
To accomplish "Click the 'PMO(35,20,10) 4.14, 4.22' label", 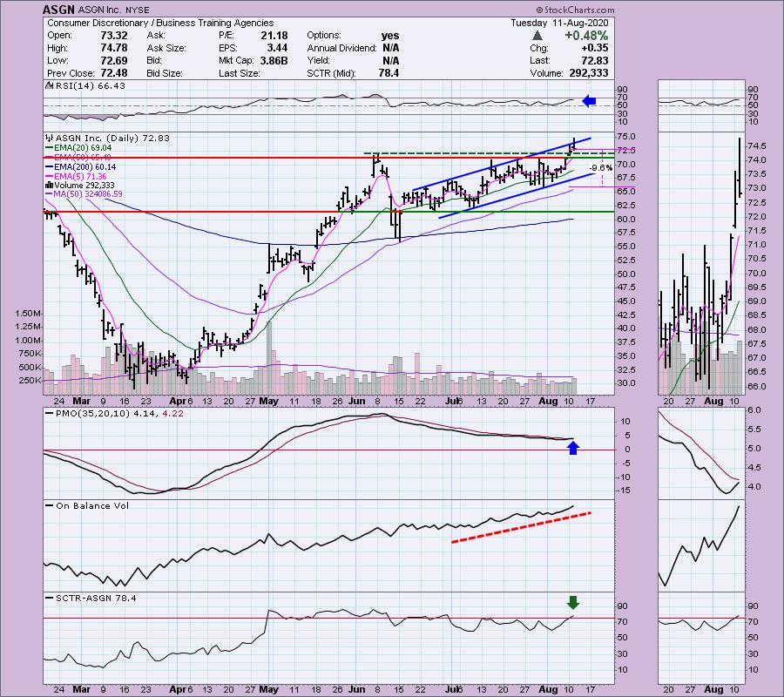I will click(119, 414).
